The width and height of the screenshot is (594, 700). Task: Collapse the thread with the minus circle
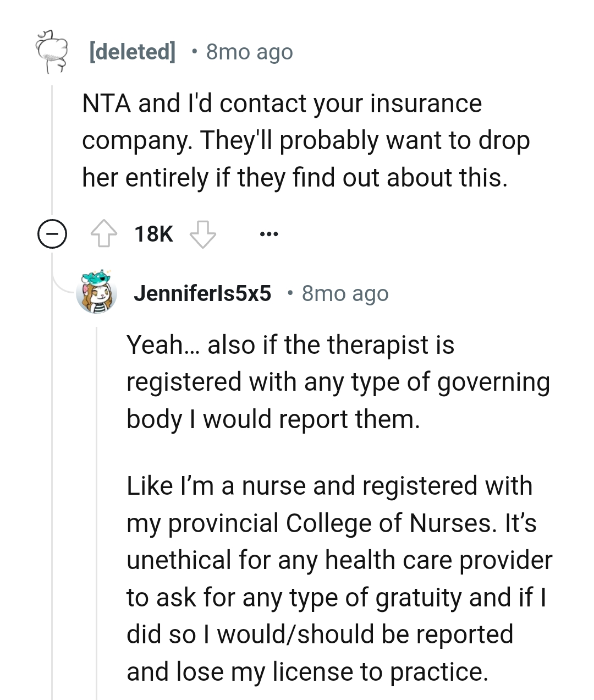click(52, 235)
